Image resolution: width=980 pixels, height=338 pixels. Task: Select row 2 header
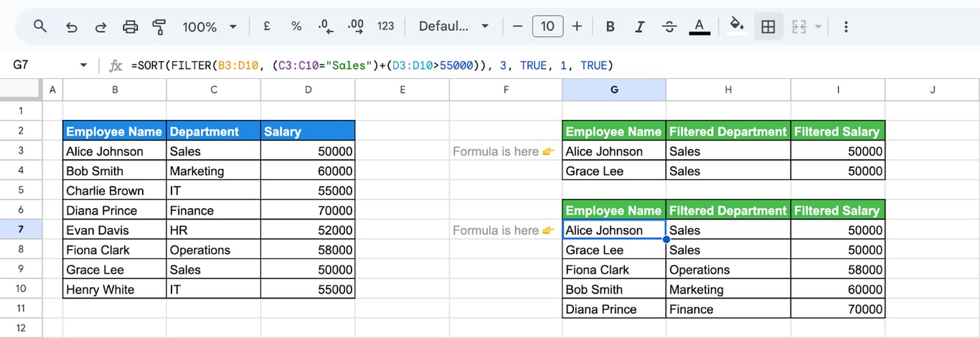click(21, 131)
